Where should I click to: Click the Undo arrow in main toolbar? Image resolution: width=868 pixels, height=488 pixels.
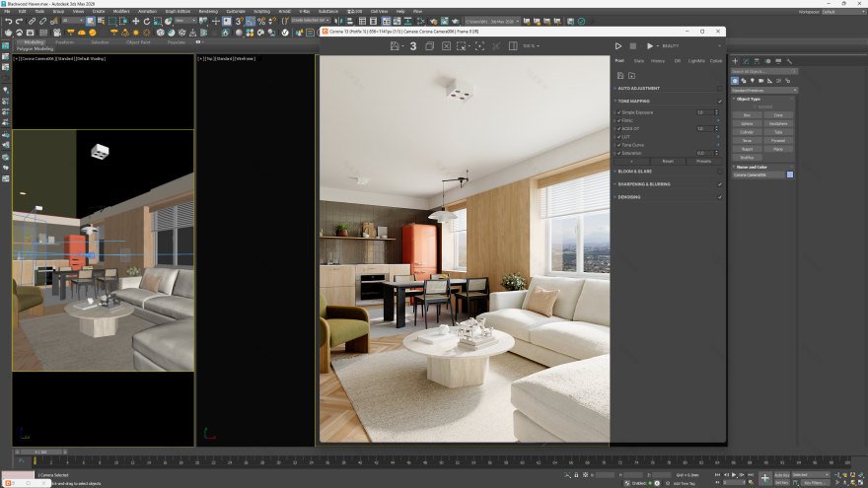pos(8,21)
